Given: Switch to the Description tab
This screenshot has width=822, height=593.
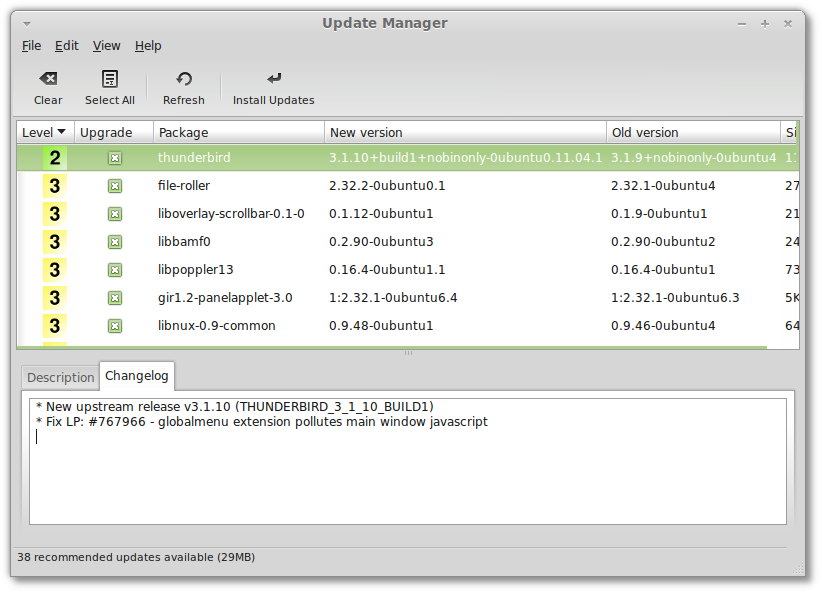Looking at the screenshot, I should pos(60,378).
